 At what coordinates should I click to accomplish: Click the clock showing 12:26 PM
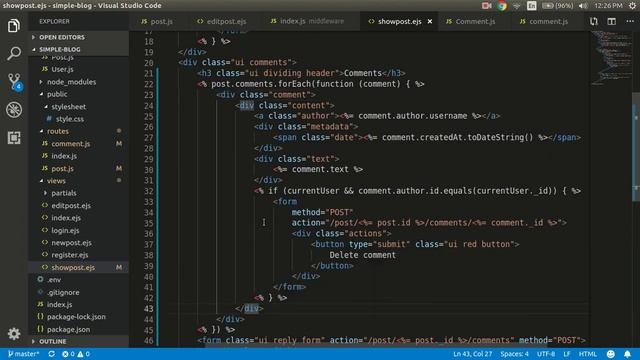click(x=608, y=6)
